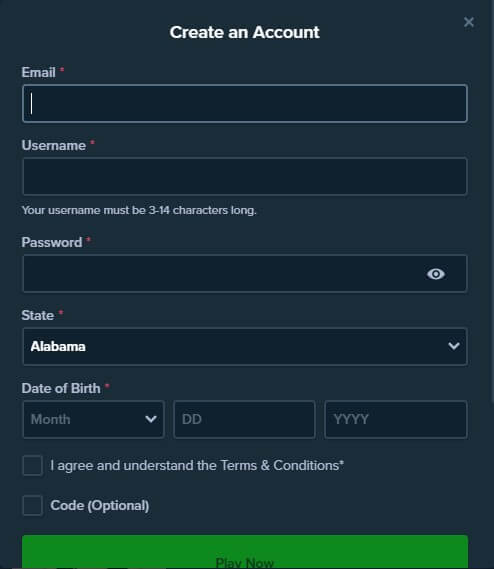Show password using the eye icon
494x569 pixels.
pyautogui.click(x=436, y=274)
